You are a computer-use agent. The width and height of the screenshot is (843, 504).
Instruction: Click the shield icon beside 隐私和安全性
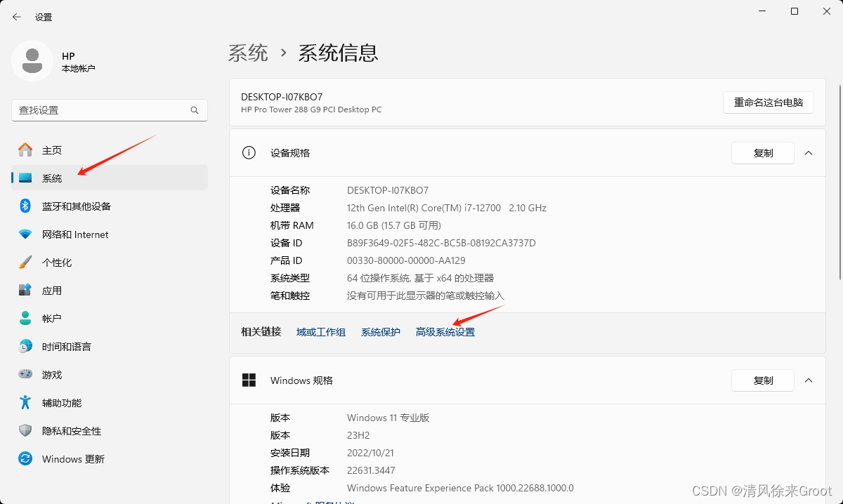[x=25, y=431]
